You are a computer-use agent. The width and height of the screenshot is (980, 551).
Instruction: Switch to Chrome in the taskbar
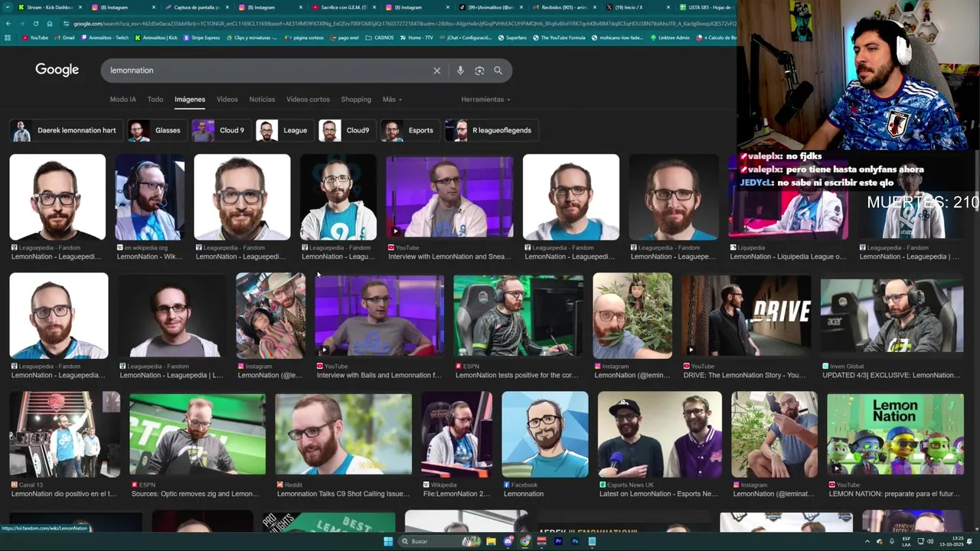(524, 541)
